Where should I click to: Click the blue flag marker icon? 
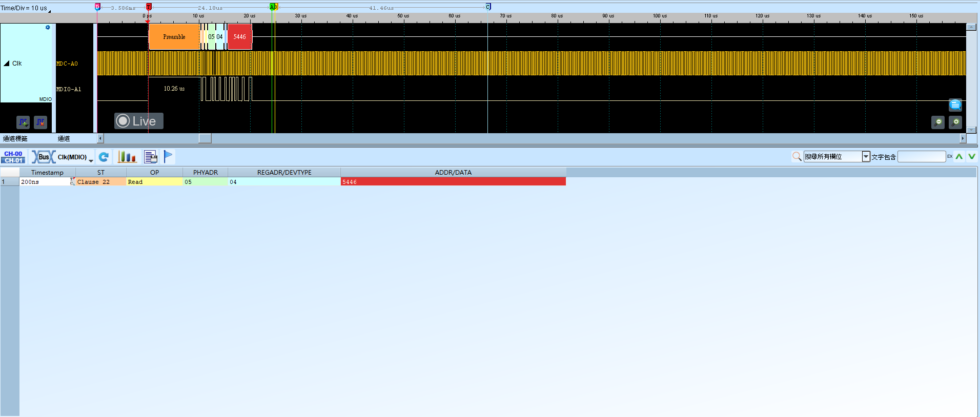pos(168,156)
